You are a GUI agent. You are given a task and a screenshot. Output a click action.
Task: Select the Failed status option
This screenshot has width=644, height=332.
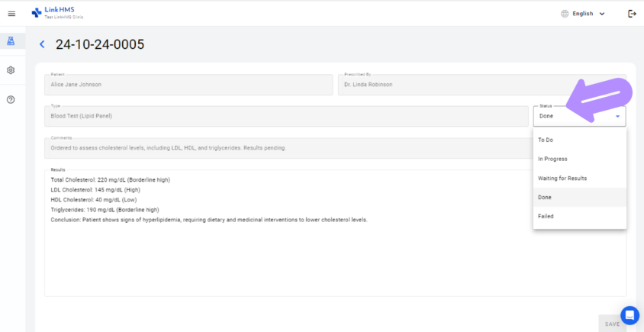tap(546, 216)
